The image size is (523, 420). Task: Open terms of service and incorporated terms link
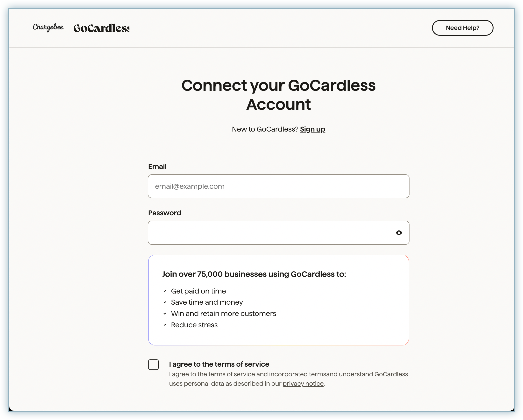click(267, 374)
